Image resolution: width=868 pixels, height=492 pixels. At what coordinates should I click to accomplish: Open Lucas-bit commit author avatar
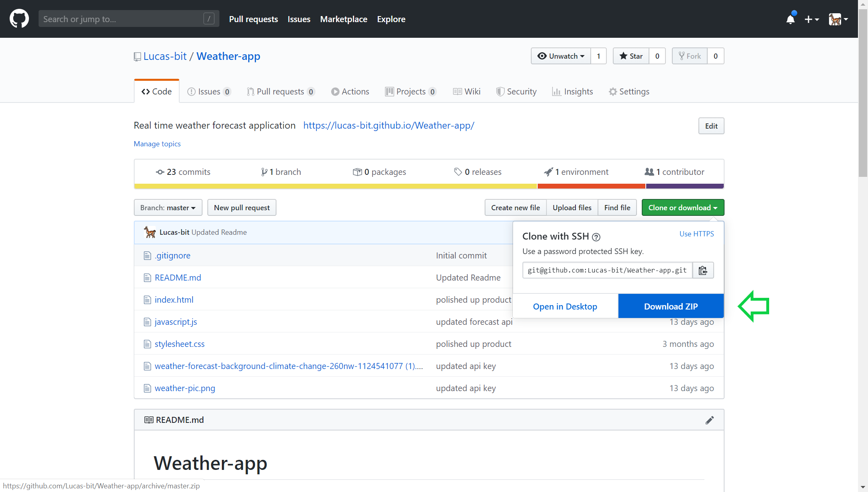tap(150, 232)
